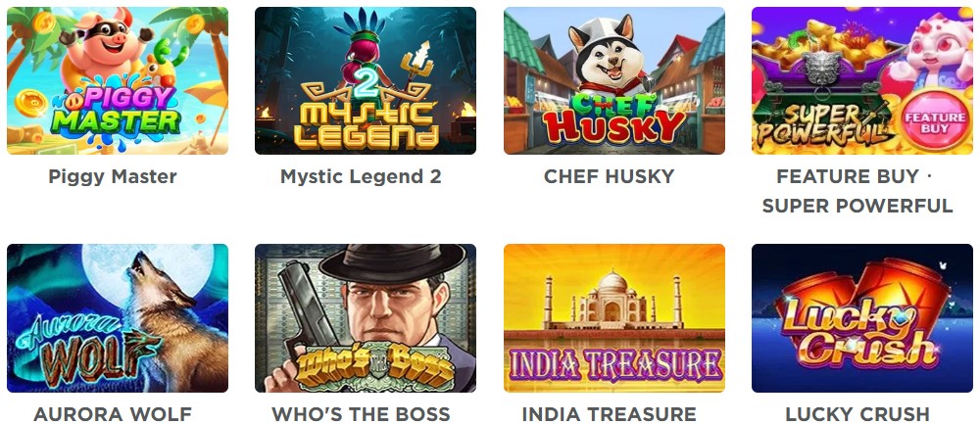This screenshot has height=424, width=980.
Task: Click the LUCKY CRUSH caption text
Action: click(x=857, y=413)
